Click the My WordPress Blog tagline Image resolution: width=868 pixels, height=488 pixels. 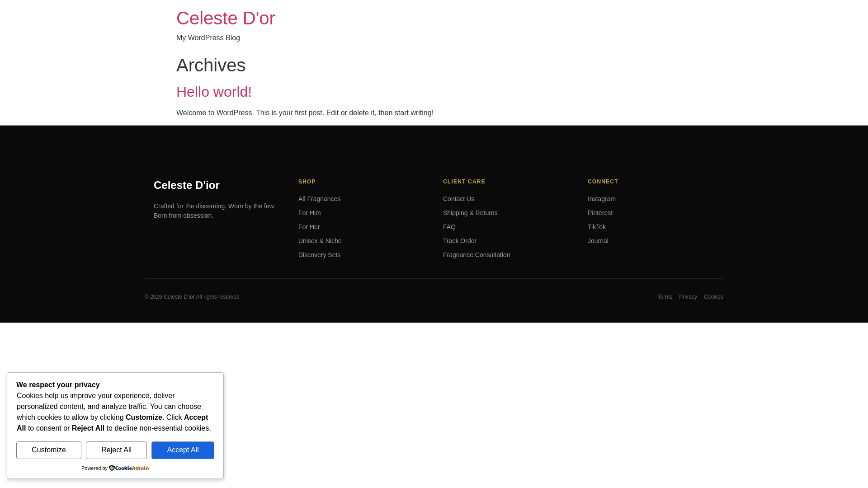208,38
